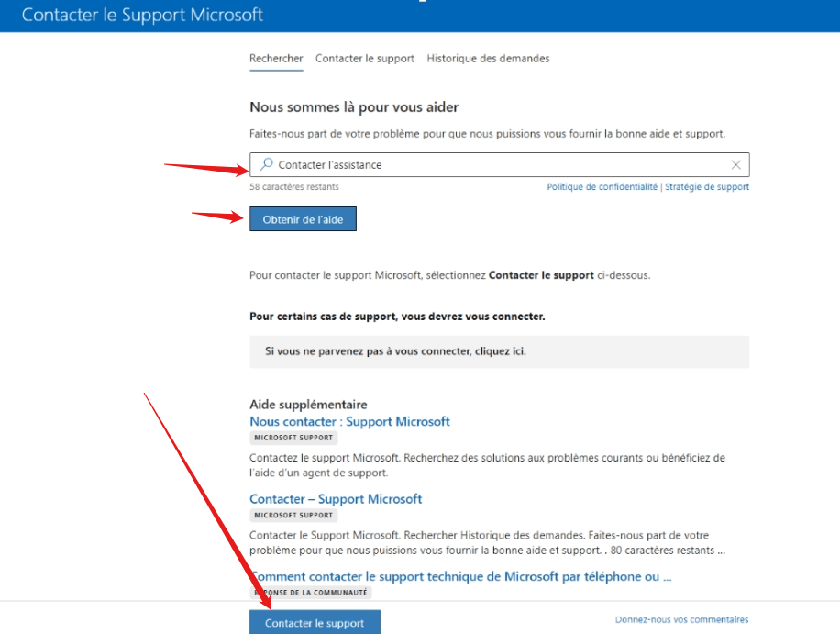Click the Contacter le support bottom button

click(x=315, y=623)
